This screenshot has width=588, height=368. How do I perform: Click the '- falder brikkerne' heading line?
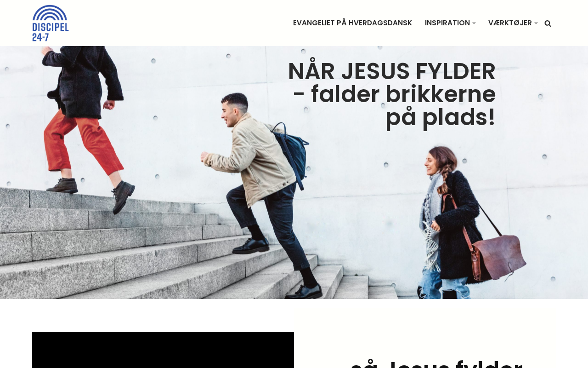(394, 94)
